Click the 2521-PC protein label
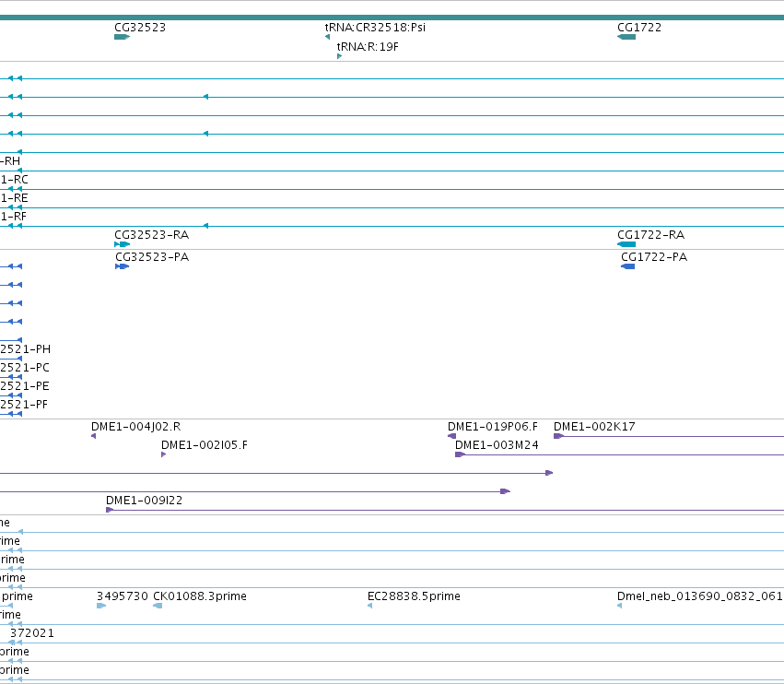 pos(25,368)
